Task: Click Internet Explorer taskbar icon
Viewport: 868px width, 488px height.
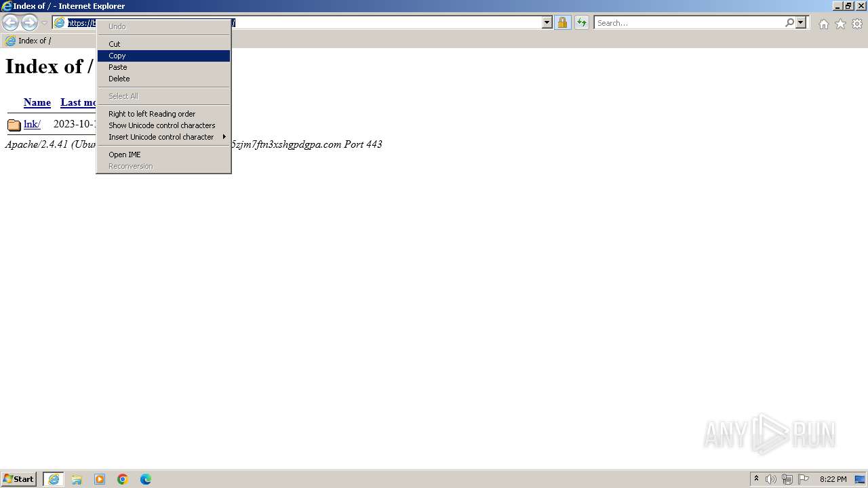Action: (x=54, y=479)
